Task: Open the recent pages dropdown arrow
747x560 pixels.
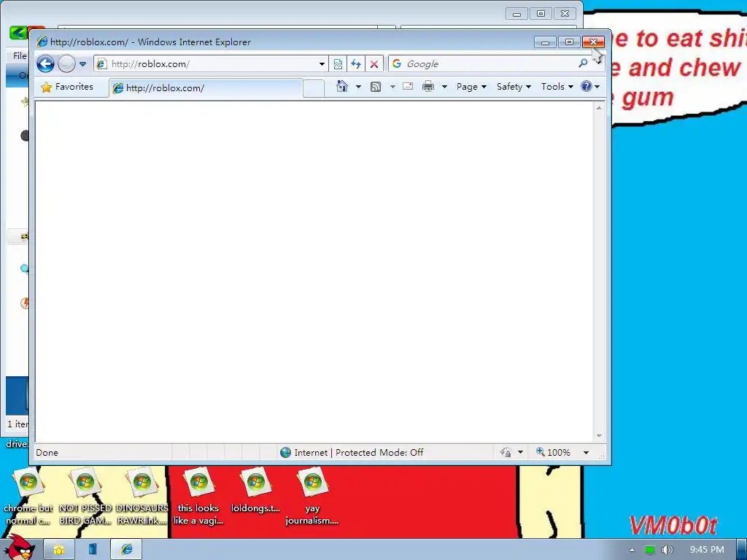Action: [x=82, y=64]
